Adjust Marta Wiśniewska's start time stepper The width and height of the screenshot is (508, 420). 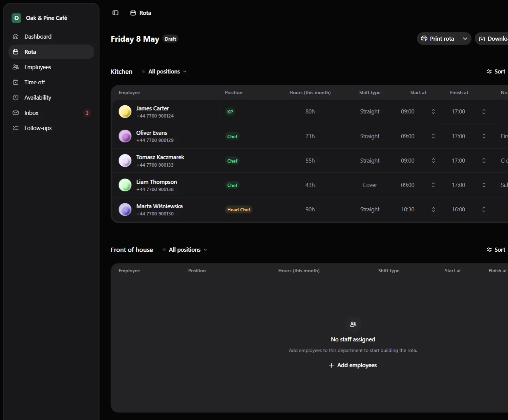433,209
